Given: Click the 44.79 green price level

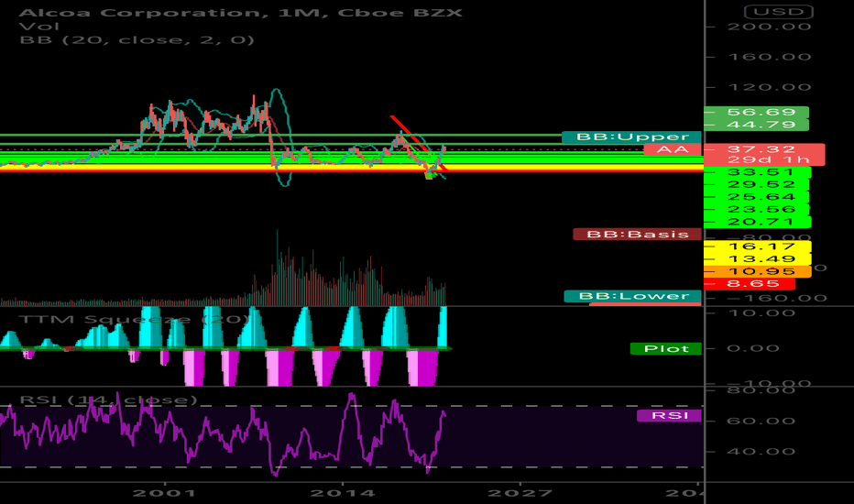Looking at the screenshot, I should coord(757,125).
